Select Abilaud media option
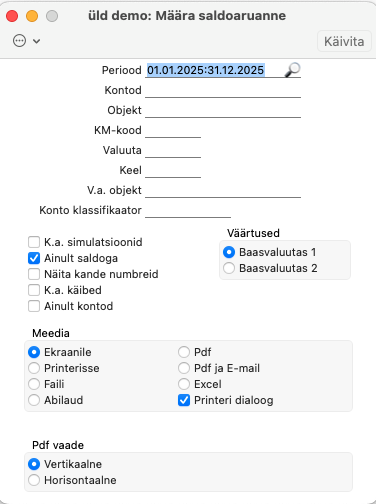This screenshot has height=504, width=376. pos(34,400)
